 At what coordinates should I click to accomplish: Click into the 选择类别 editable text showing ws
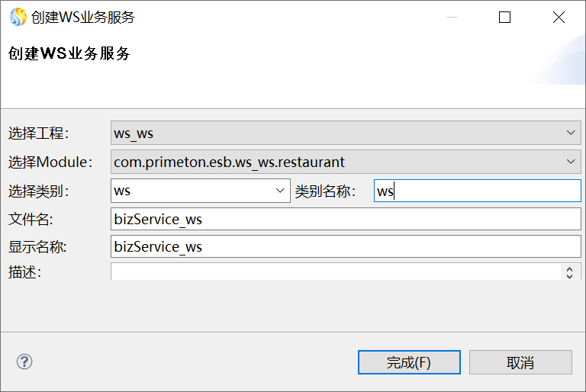click(191, 191)
